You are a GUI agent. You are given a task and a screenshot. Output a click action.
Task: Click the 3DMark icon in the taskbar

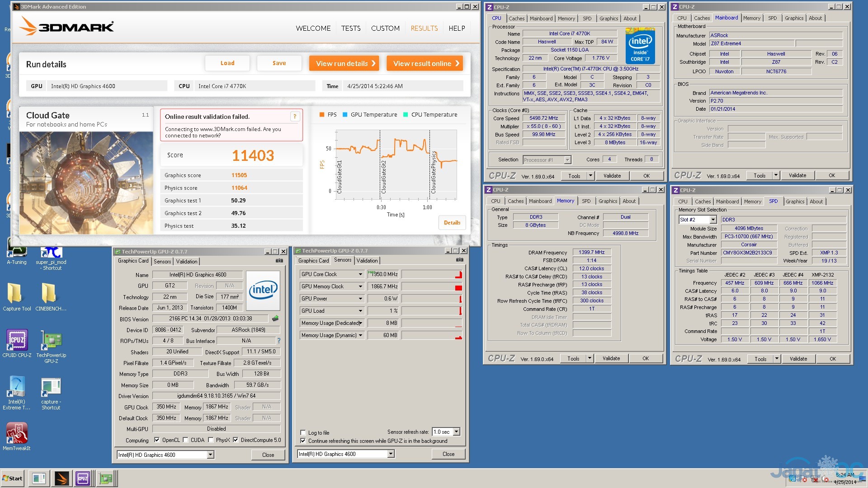click(61, 478)
